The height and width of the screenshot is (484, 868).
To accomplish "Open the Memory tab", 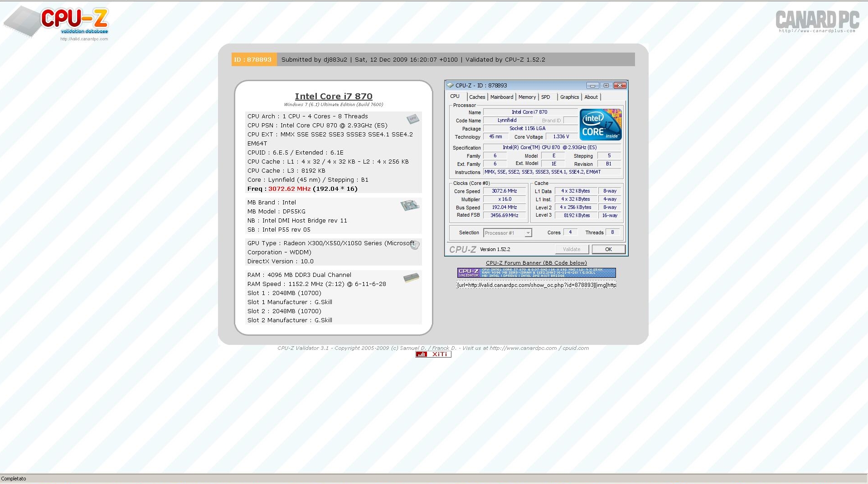I will pos(527,97).
